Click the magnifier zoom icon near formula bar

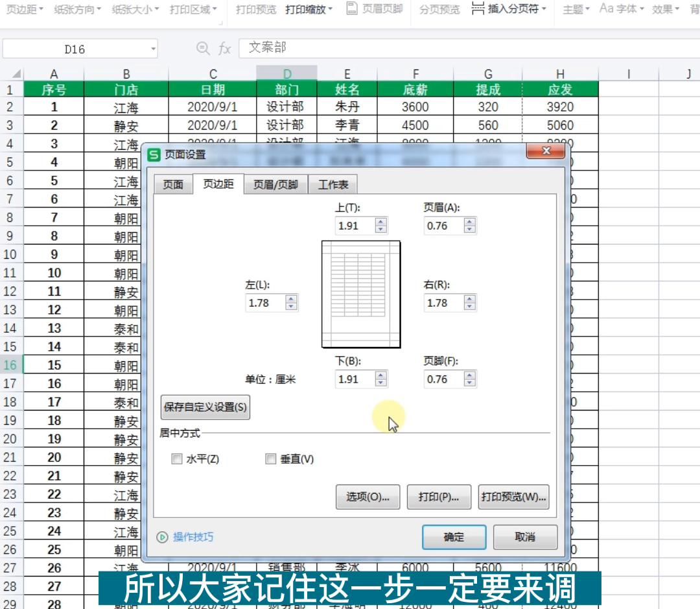[203, 47]
